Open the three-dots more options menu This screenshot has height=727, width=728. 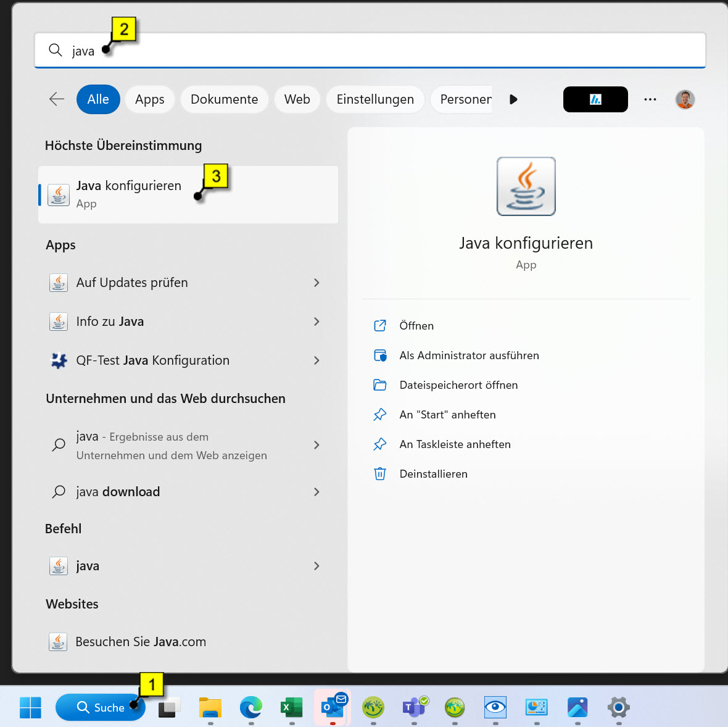650,99
